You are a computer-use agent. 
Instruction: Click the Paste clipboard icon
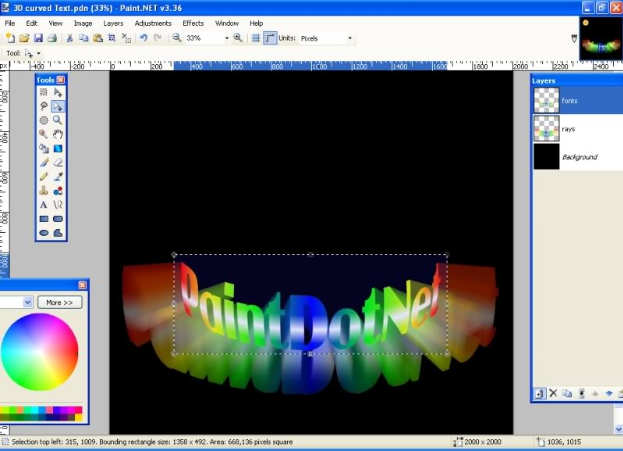click(98, 38)
